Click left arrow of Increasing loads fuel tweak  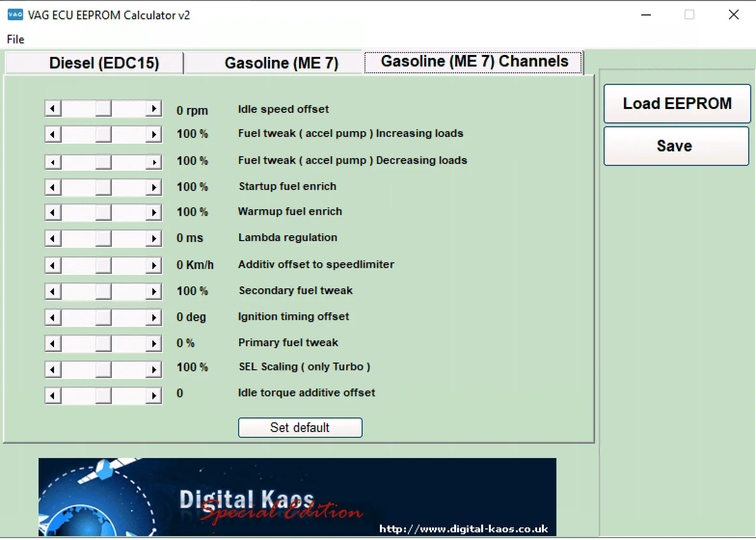pyautogui.click(x=54, y=134)
